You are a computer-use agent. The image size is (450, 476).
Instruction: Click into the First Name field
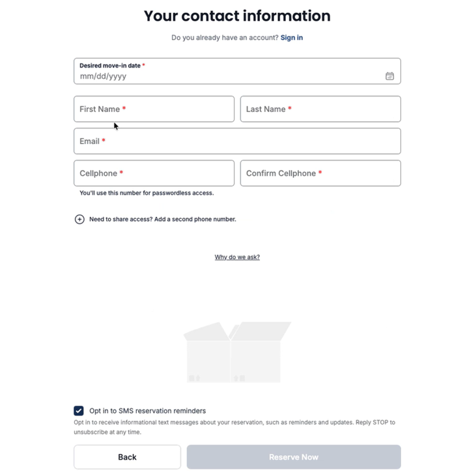pos(154,109)
